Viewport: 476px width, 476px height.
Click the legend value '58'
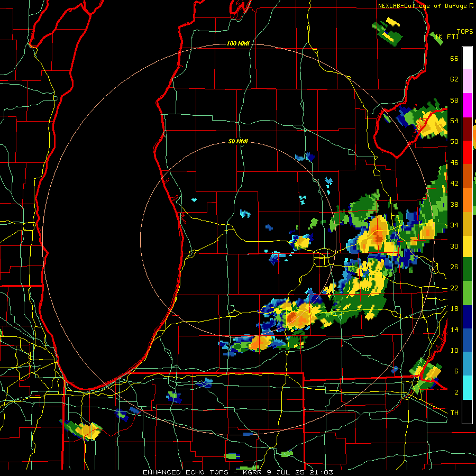tap(454, 100)
